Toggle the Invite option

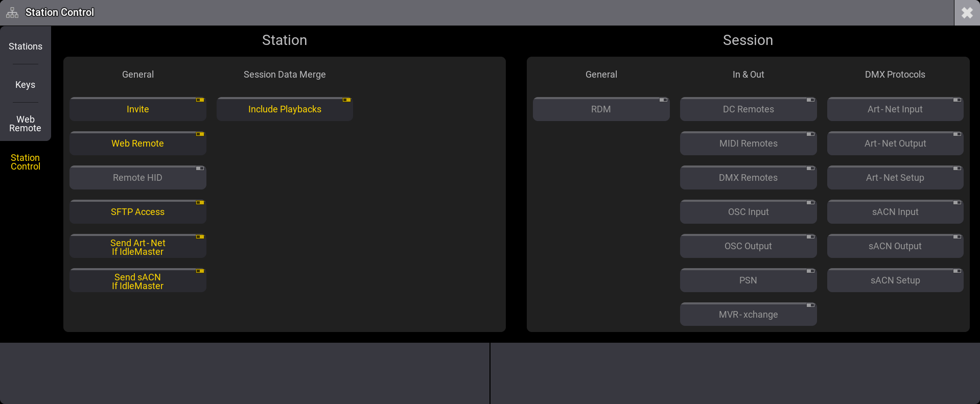(138, 109)
